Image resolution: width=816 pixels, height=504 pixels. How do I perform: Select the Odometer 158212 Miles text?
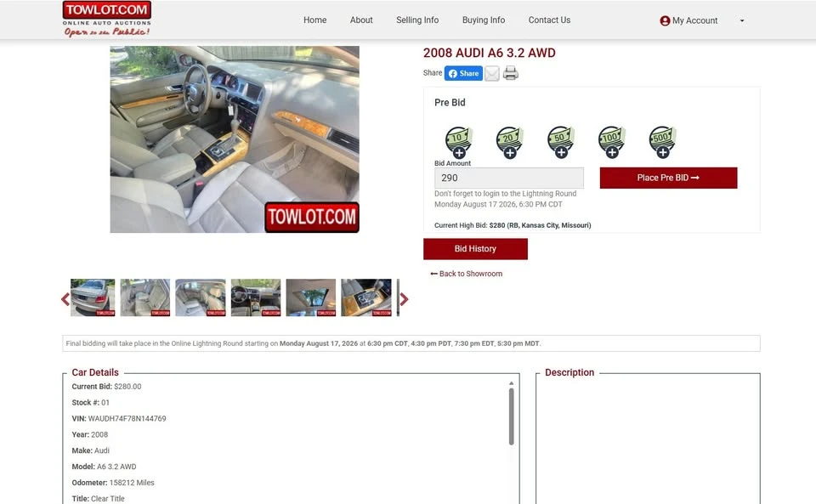(113, 482)
